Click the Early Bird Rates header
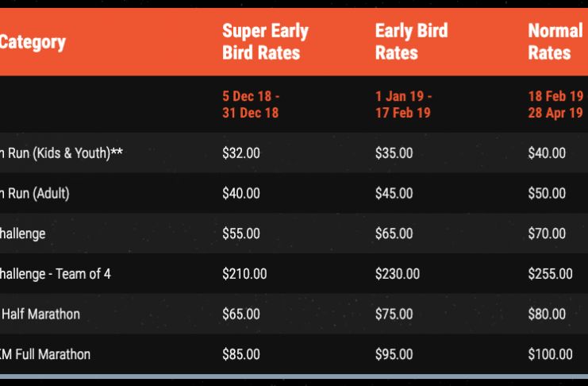 [411, 41]
